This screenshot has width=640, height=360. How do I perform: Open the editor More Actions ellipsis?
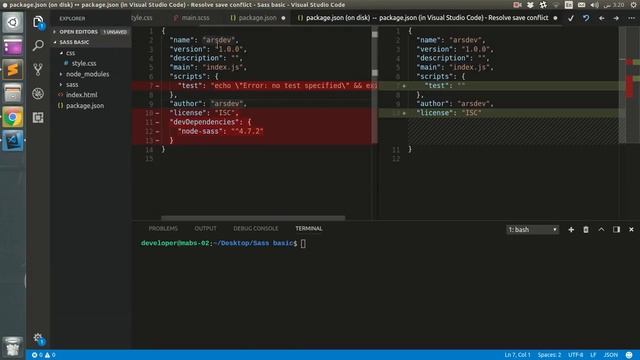point(631,18)
